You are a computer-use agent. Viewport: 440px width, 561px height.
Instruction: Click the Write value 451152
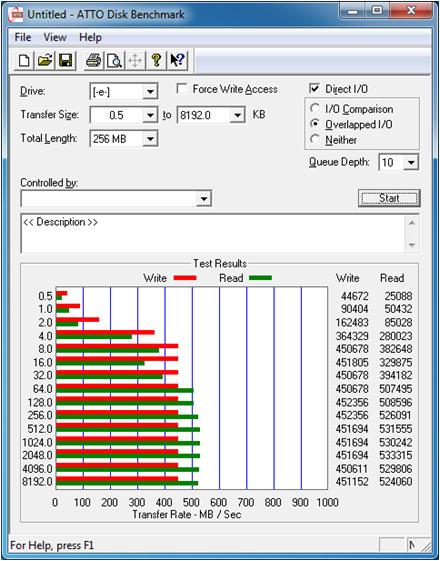pyautogui.click(x=352, y=482)
